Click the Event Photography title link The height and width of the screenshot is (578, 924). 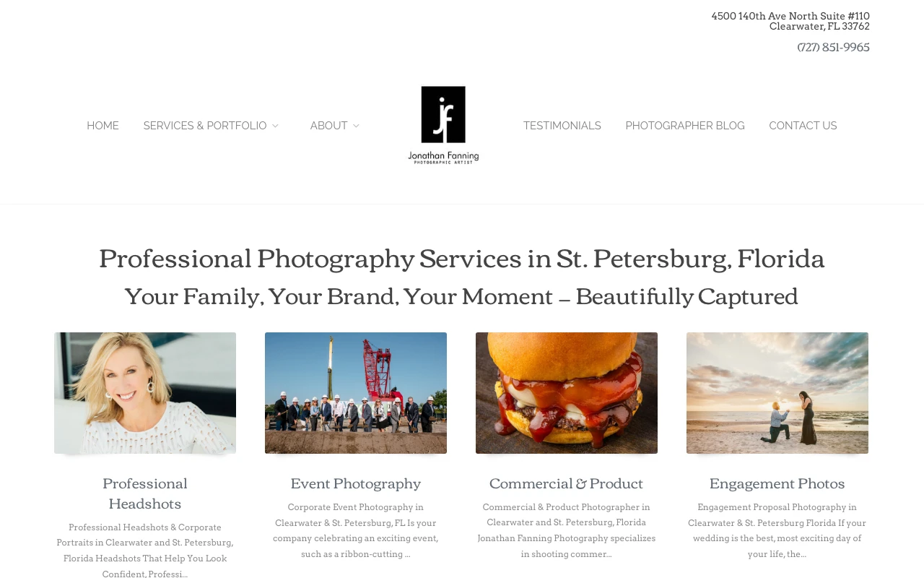pyautogui.click(x=356, y=483)
